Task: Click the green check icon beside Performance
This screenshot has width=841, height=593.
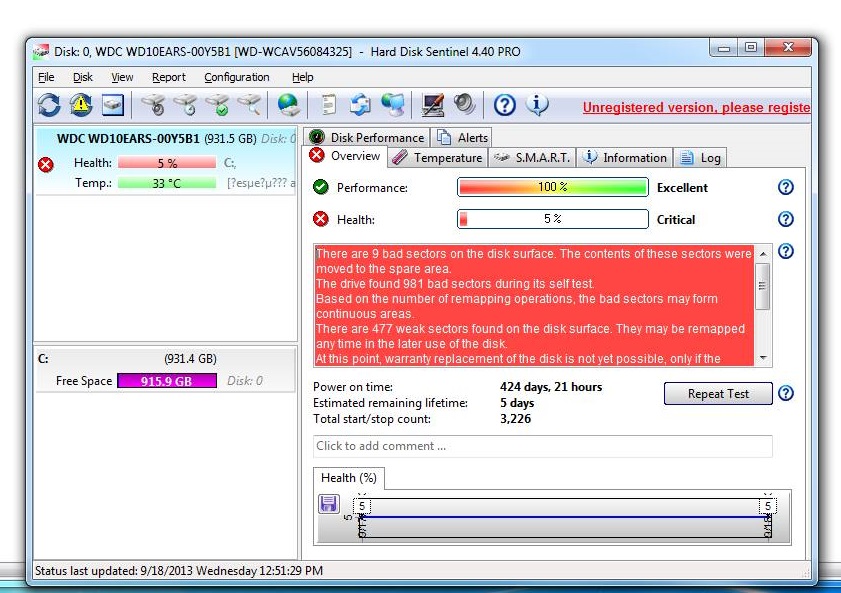Action: (x=321, y=187)
